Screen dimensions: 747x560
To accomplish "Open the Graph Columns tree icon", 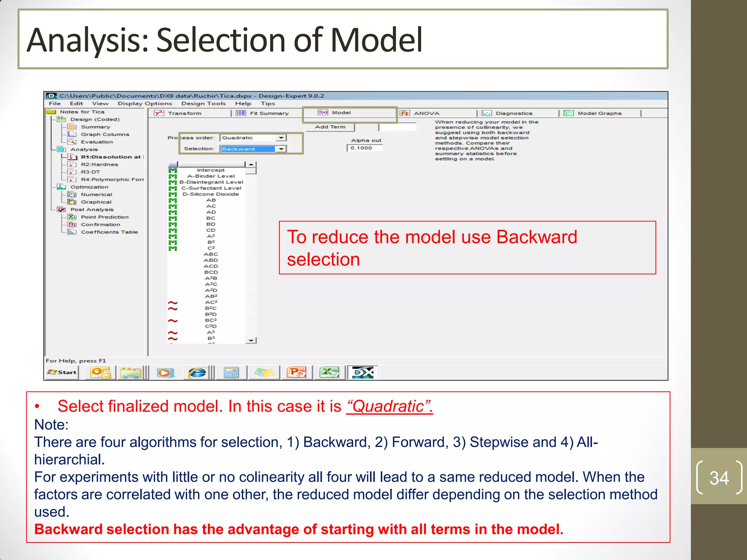I will coord(72,134).
